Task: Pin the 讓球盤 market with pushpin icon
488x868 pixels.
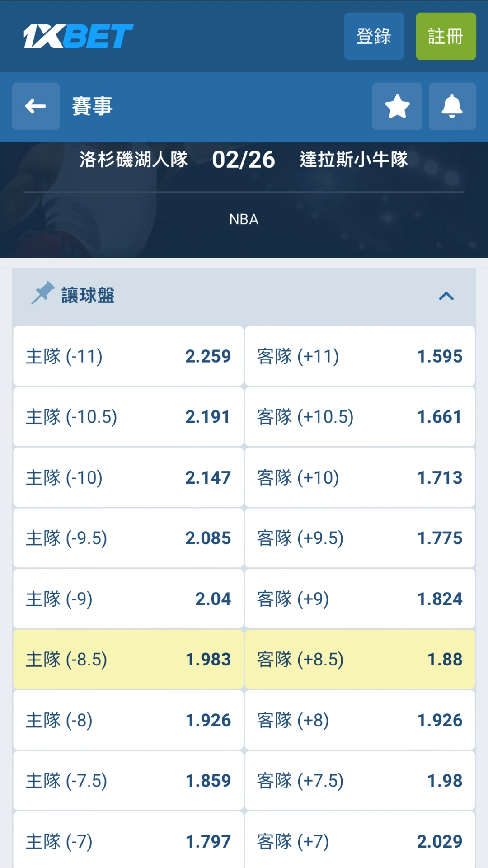Action: pyautogui.click(x=43, y=293)
